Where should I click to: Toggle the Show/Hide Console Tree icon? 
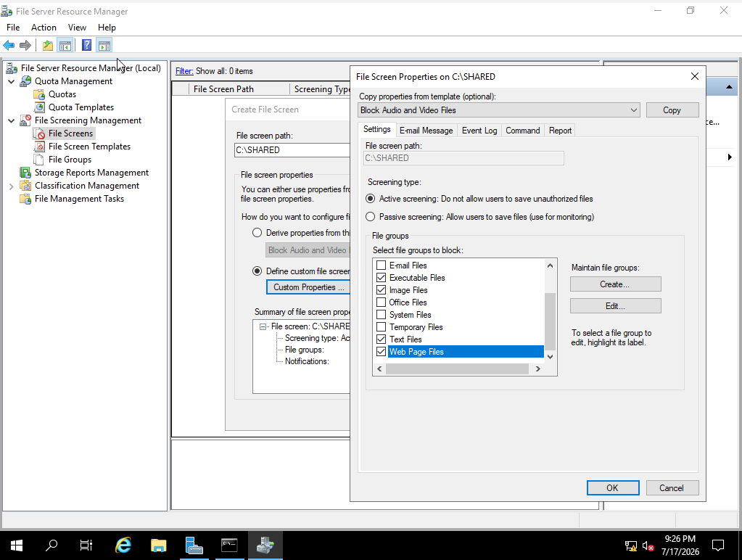click(65, 46)
